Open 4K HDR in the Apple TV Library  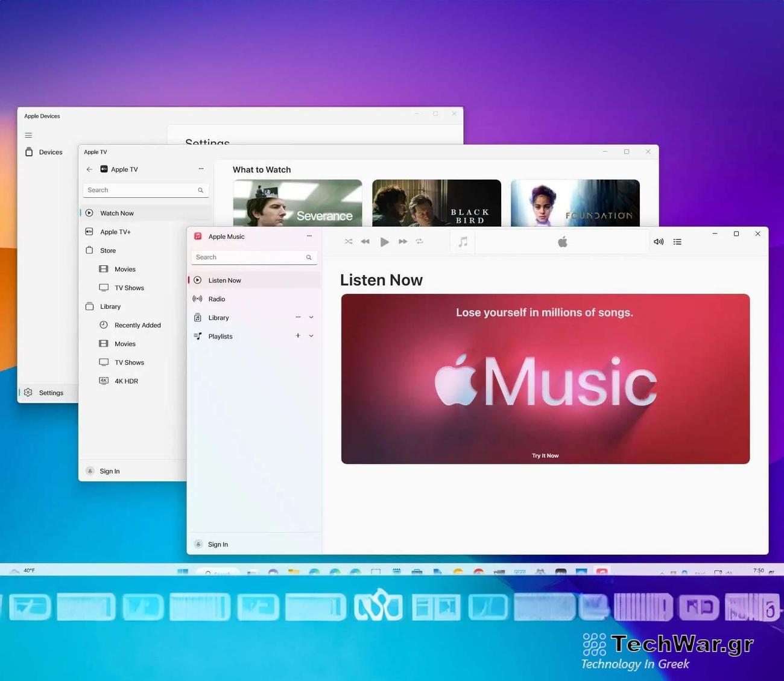point(126,381)
